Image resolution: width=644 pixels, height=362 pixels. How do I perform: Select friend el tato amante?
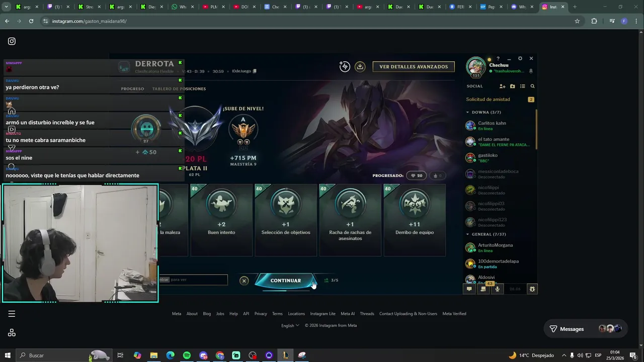point(500,142)
